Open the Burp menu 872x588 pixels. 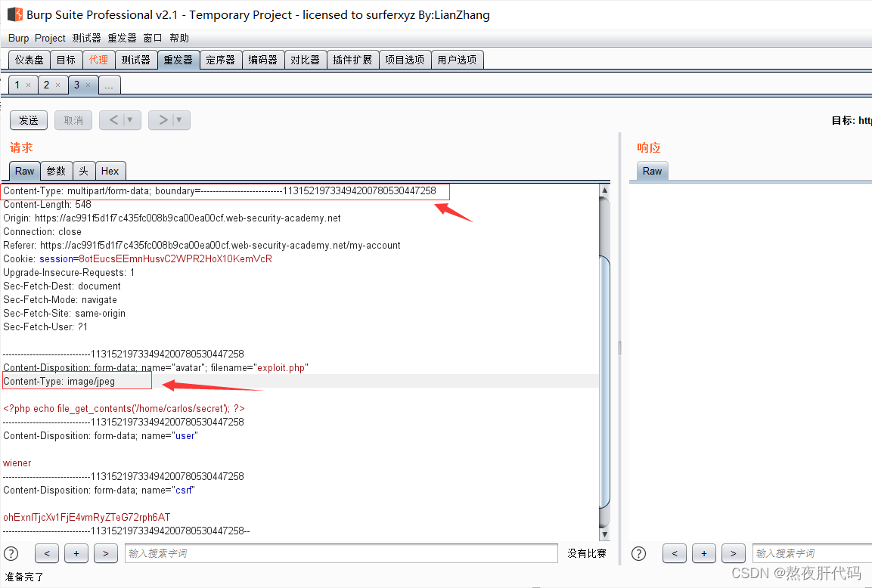point(18,38)
